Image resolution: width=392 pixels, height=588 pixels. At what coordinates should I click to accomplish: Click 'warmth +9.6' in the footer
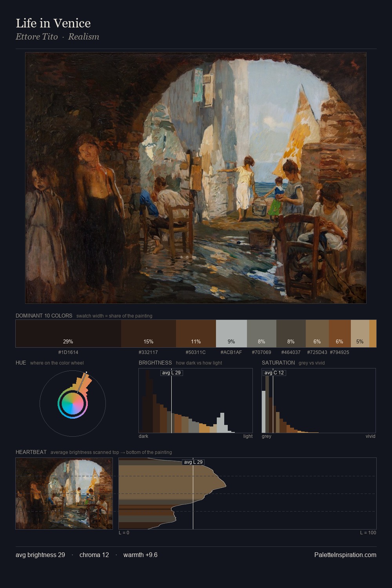click(140, 555)
